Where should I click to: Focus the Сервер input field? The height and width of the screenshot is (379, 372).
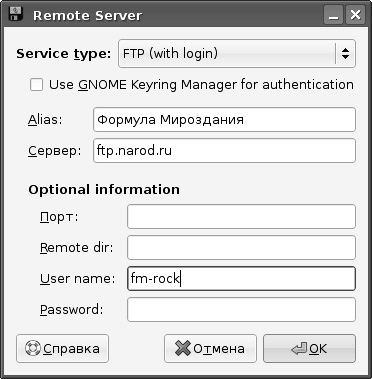click(224, 151)
